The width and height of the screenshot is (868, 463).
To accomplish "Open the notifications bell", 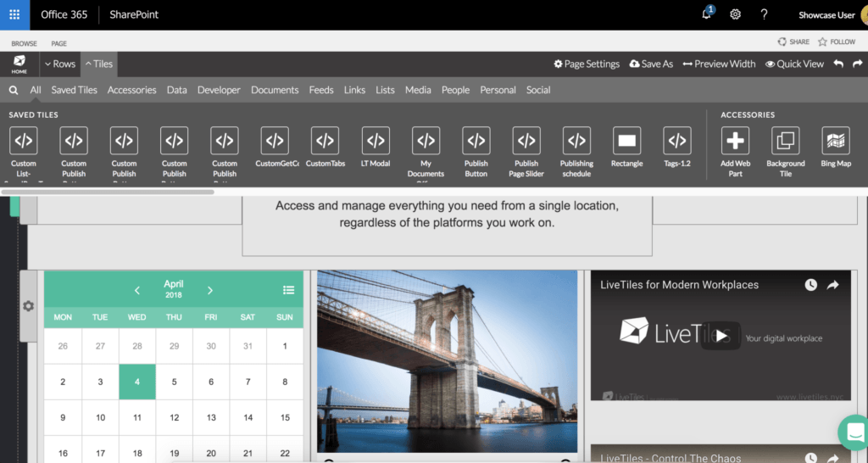I will pos(707,14).
